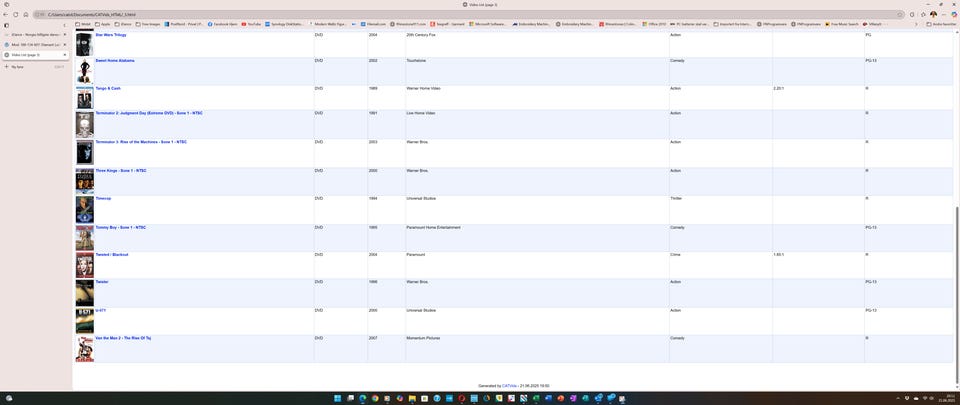
Task: Open the Free Music Search bookmark
Action: coord(842,24)
